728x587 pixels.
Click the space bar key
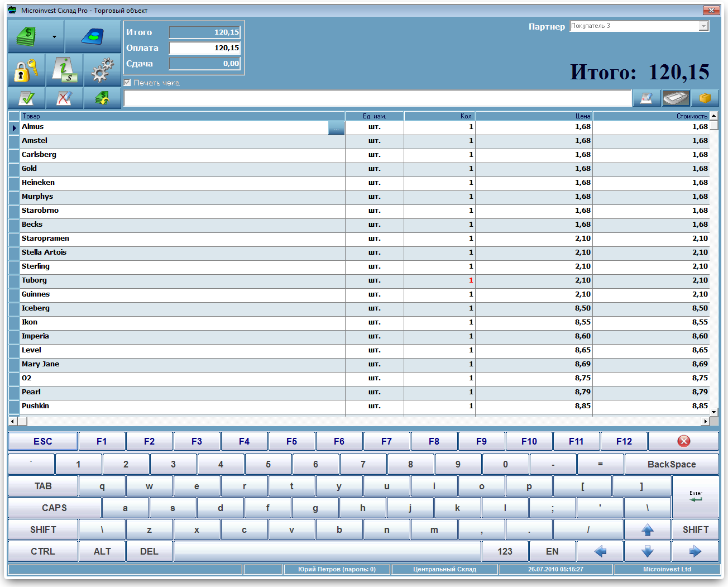[x=327, y=551]
